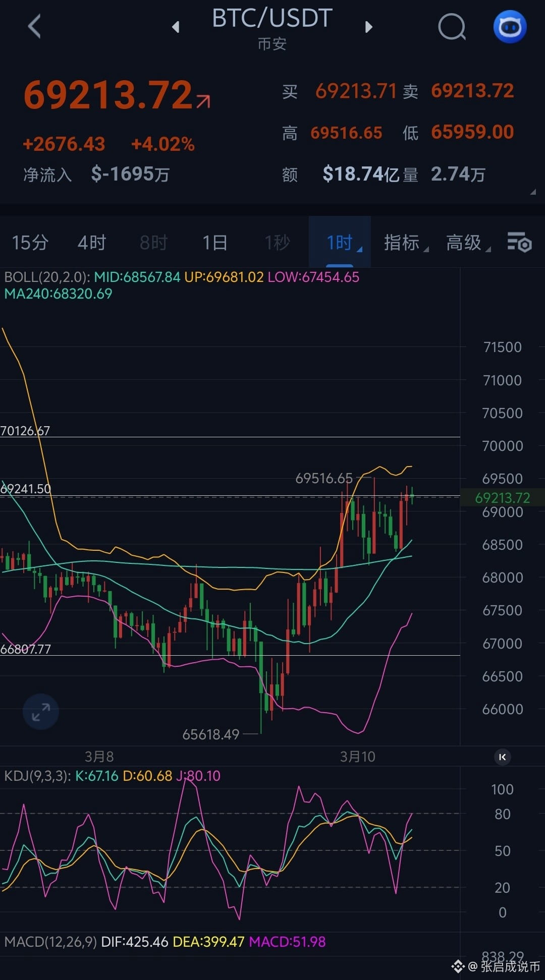Open the 指标 indicators dropdown
Viewport: 545px width, 980px height.
pos(406,243)
